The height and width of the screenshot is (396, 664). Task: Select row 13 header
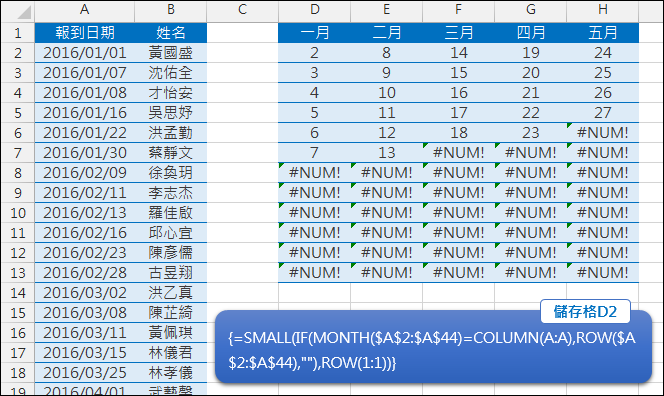pyautogui.click(x=17, y=273)
